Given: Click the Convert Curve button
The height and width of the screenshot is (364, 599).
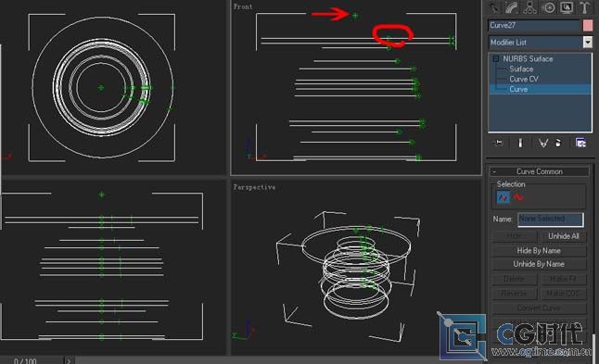Looking at the screenshot, I should (x=539, y=308).
